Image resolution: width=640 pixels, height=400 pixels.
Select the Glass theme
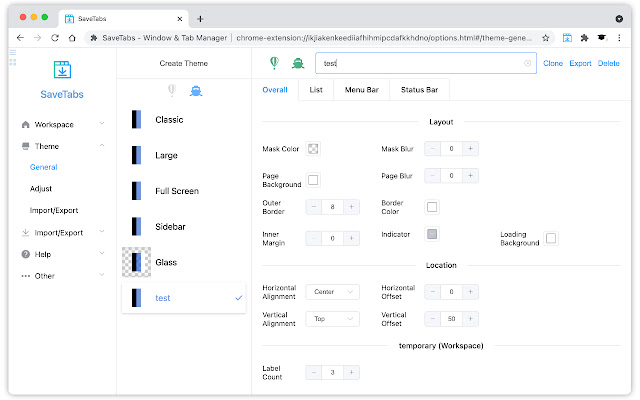[184, 262]
